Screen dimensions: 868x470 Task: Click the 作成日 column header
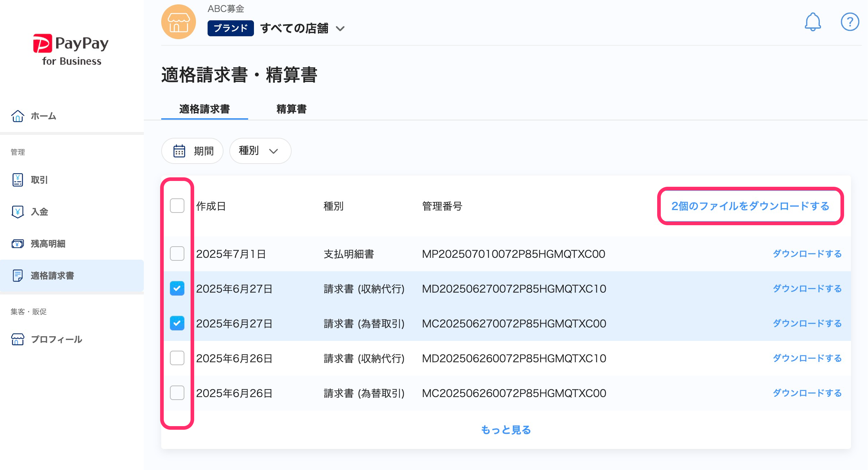coord(211,206)
